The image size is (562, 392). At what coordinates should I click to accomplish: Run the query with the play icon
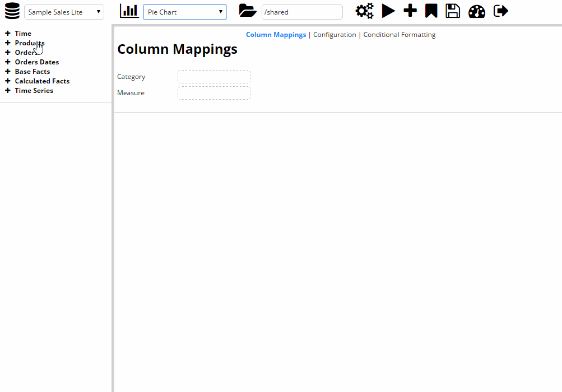coord(388,11)
